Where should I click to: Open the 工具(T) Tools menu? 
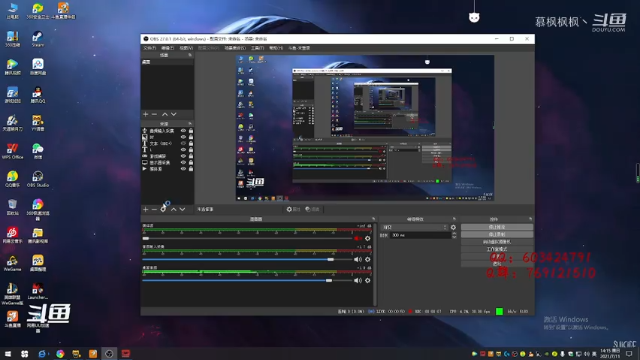[257, 48]
